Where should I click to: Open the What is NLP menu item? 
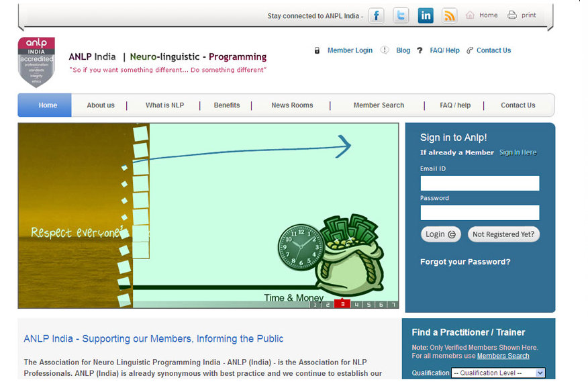pyautogui.click(x=164, y=105)
